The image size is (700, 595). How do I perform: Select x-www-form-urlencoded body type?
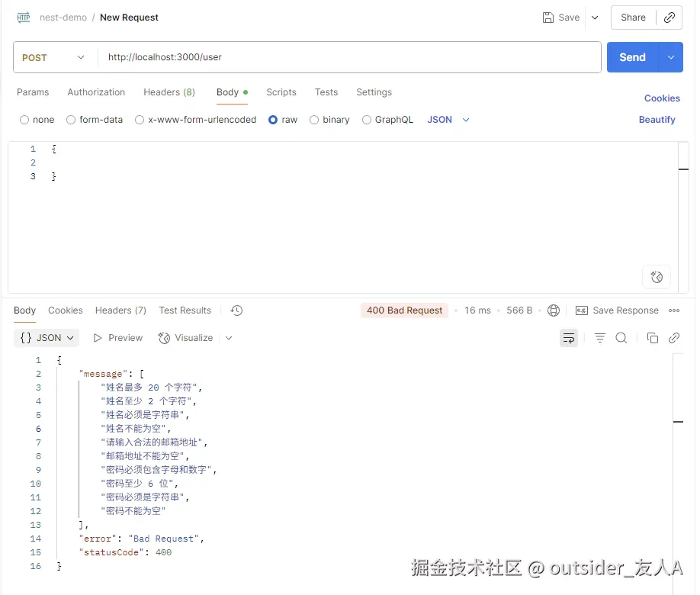coord(140,120)
